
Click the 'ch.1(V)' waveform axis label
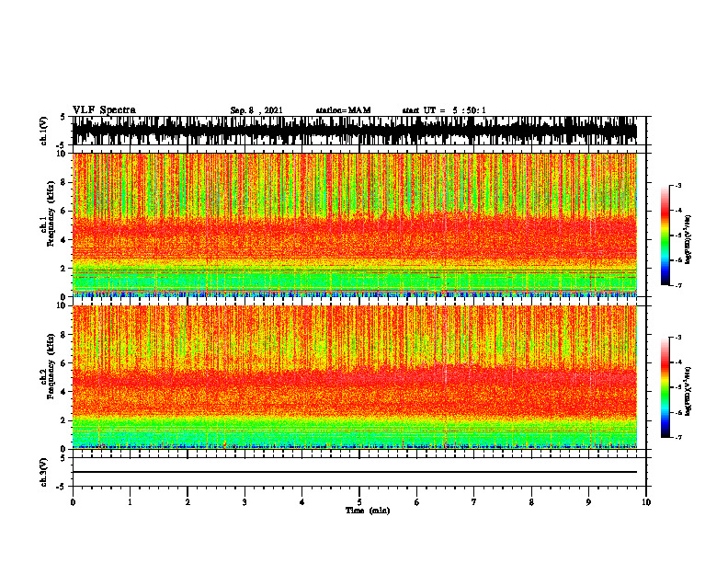click(x=44, y=131)
